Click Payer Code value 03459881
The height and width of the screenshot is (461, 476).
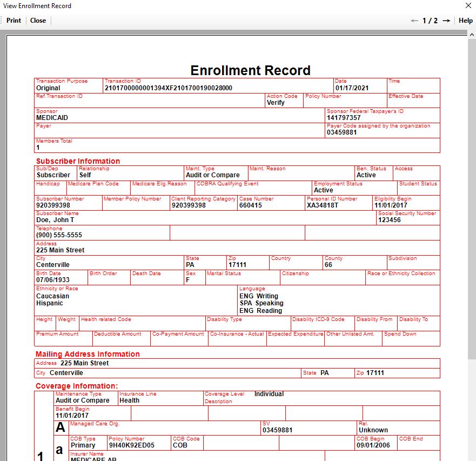coord(342,132)
